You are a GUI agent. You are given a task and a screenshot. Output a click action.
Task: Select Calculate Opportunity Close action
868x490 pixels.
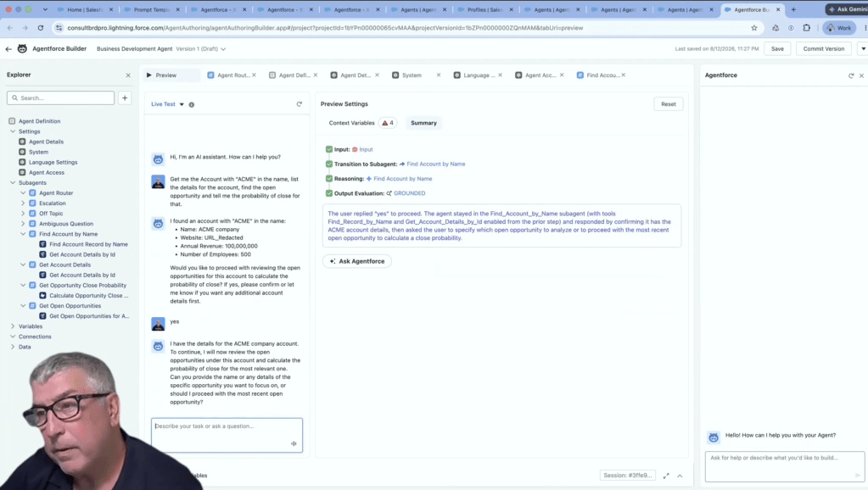(x=88, y=295)
